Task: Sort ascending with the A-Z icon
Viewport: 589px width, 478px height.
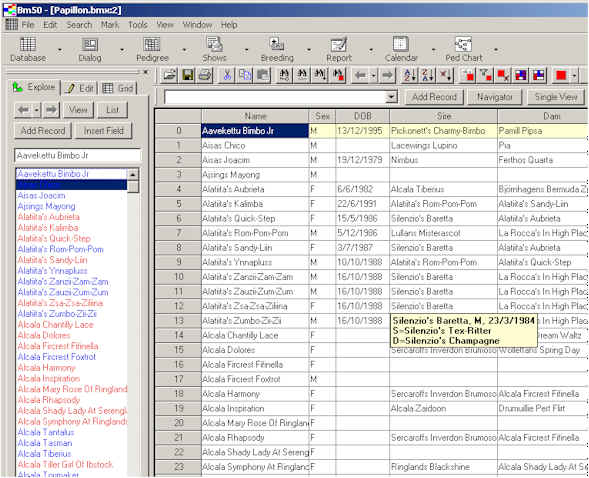Action: [x=409, y=75]
